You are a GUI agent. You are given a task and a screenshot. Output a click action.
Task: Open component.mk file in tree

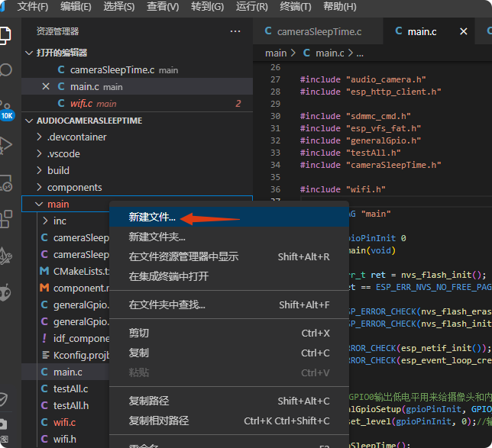pos(66,288)
